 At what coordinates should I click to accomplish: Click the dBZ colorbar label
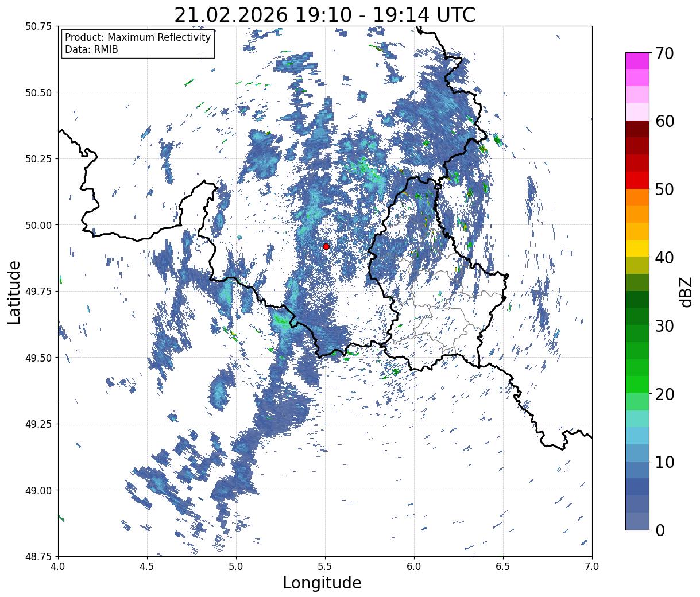coord(686,292)
